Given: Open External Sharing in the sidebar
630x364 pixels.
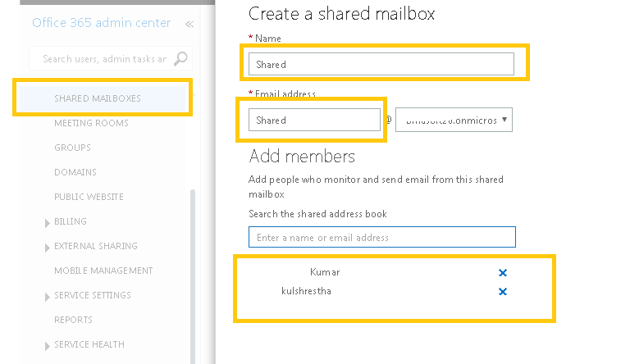Looking at the screenshot, I should pos(96,246).
